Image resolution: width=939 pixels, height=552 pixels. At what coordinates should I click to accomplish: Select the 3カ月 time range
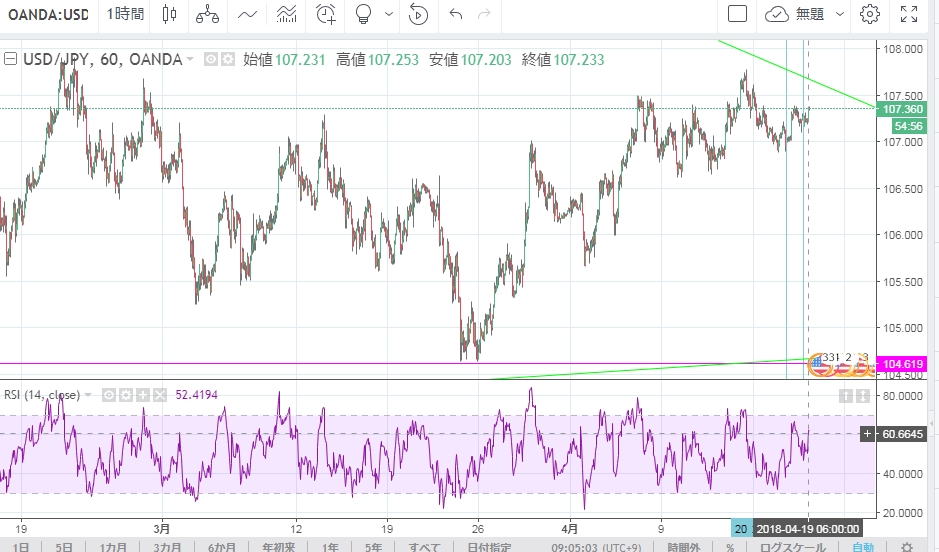coord(167,547)
